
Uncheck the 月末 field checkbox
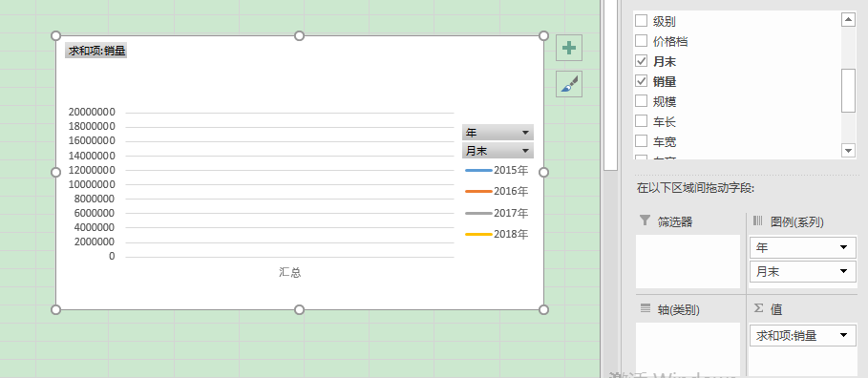(x=641, y=61)
